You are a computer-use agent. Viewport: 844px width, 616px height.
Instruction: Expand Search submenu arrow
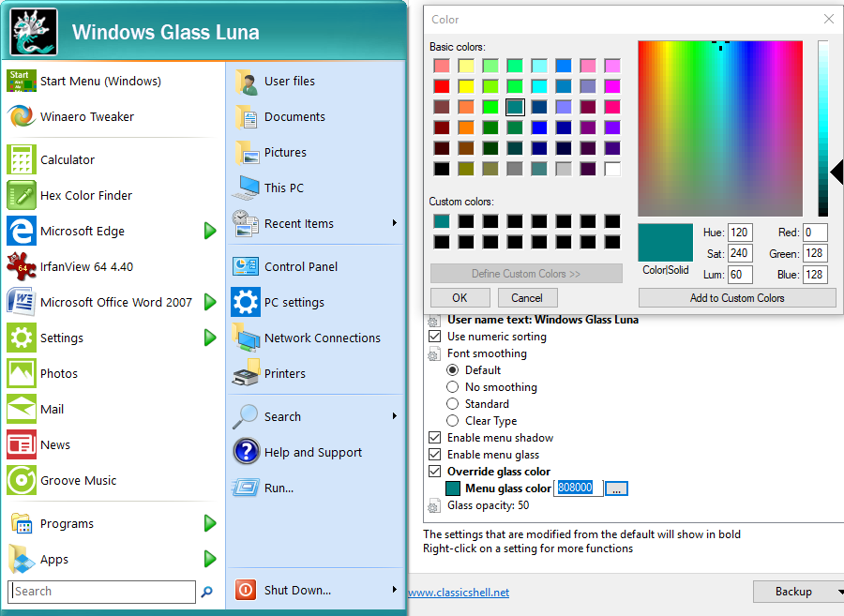click(x=395, y=416)
